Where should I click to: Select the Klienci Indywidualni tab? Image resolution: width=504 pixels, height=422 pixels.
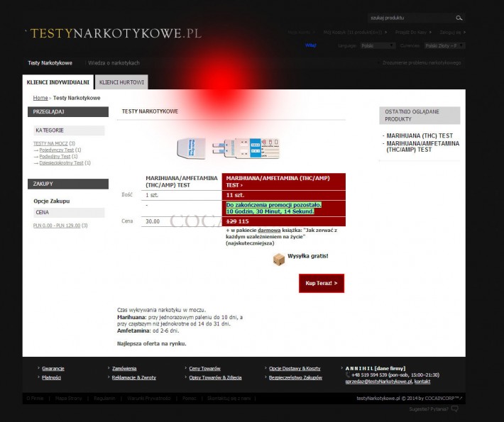58,82
